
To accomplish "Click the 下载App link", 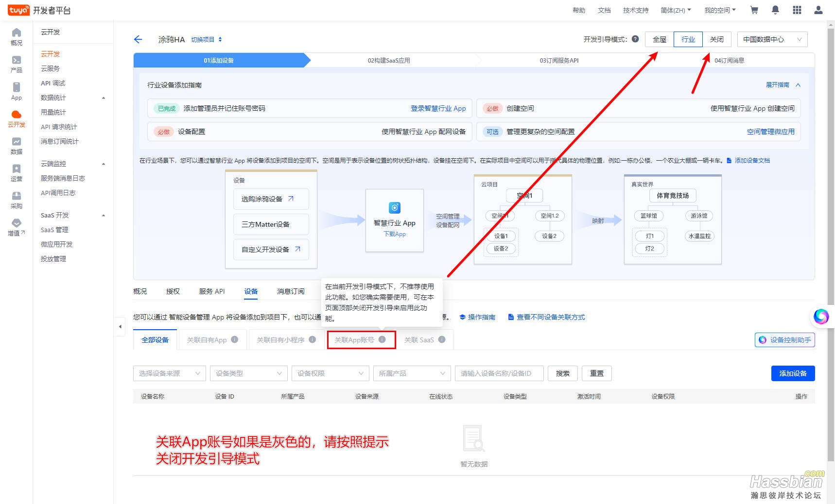I will click(395, 234).
